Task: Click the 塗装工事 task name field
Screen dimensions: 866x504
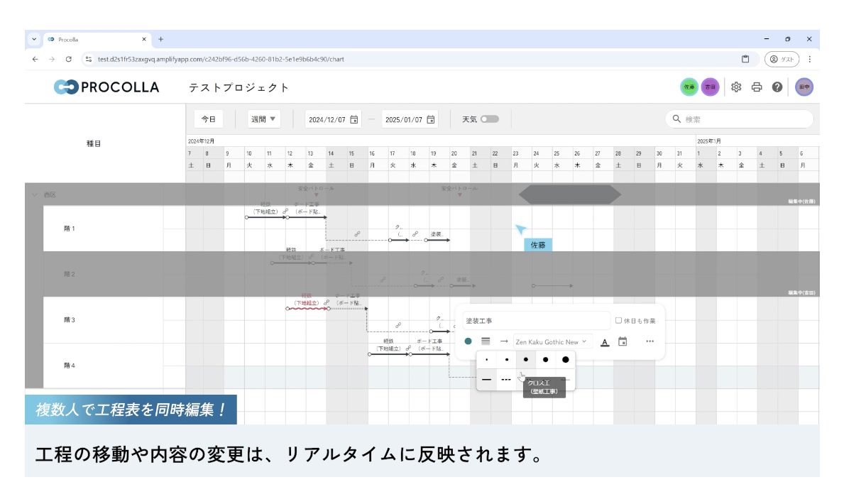Action: click(x=537, y=321)
